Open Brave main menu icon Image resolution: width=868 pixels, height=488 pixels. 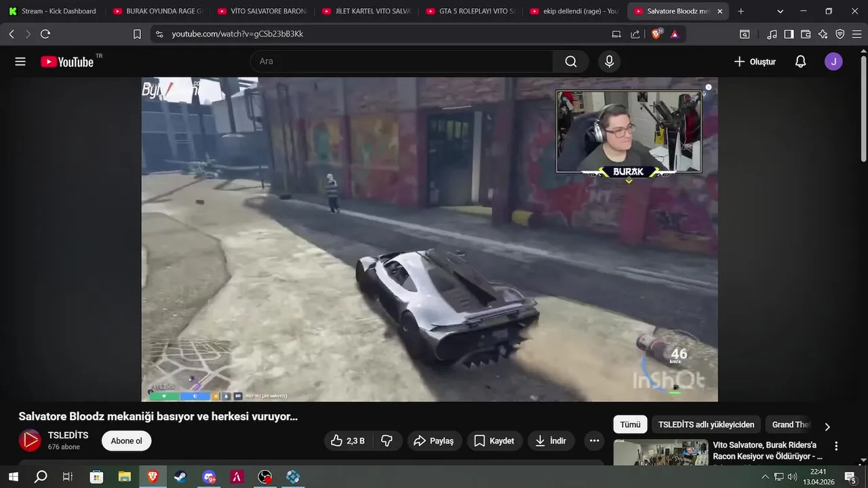(x=856, y=34)
